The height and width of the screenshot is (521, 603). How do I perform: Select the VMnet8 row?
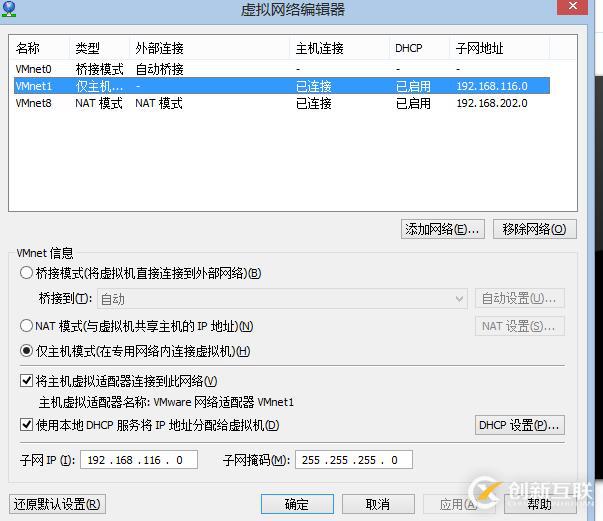282,103
